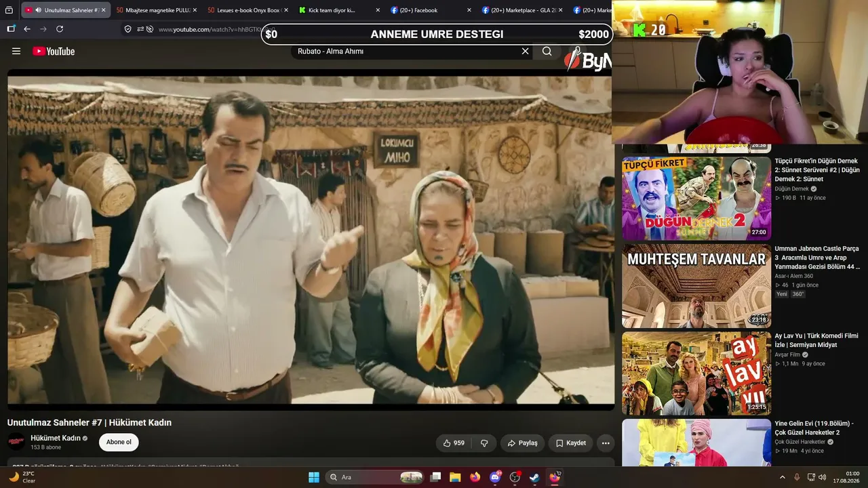The image size is (868, 488).
Task: Like the video with 959 likes
Action: pos(454,443)
